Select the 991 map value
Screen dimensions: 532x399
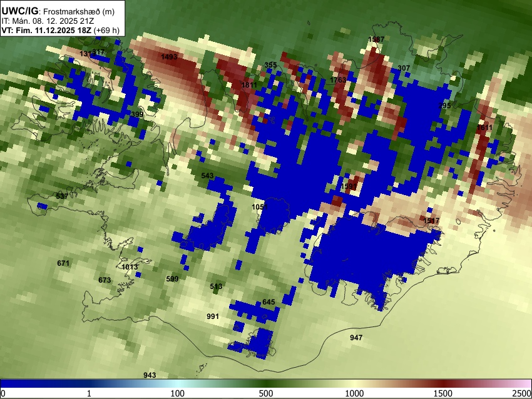[x=213, y=316]
